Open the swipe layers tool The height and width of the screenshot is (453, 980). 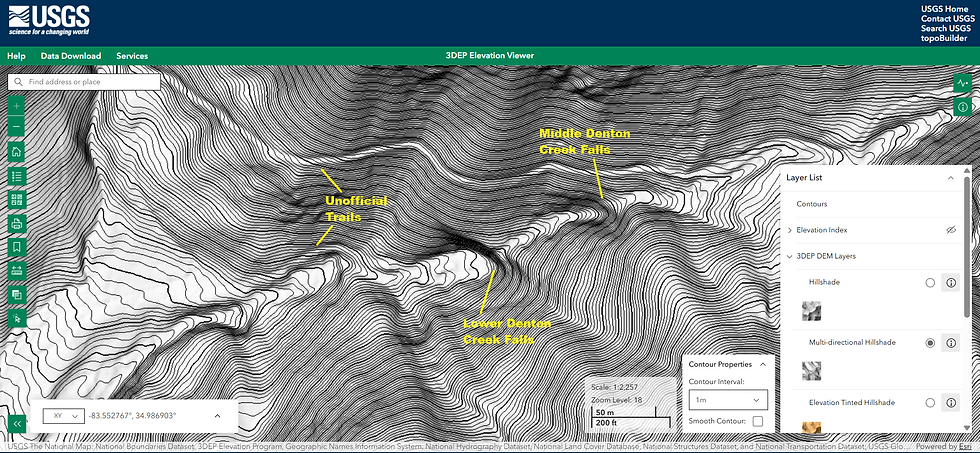pos(17,294)
